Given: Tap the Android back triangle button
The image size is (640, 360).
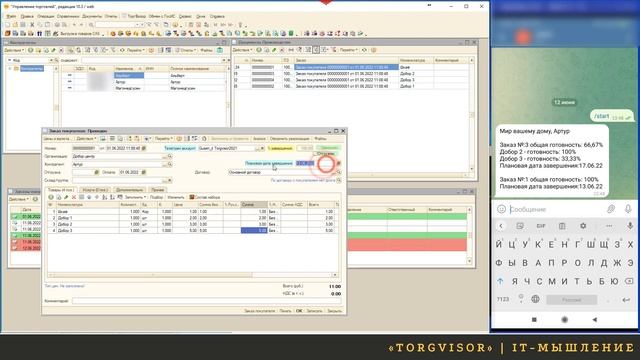Looking at the screenshot, I should (x=595, y=320).
